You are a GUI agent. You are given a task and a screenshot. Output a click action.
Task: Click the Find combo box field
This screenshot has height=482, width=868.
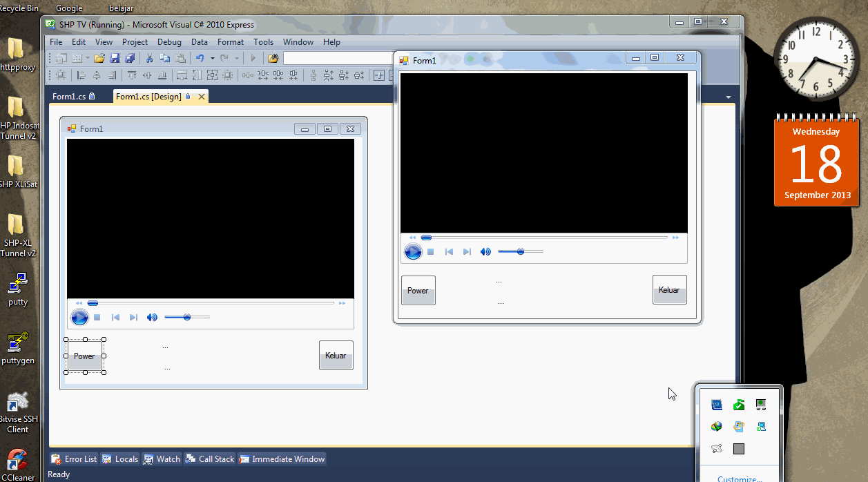point(338,59)
